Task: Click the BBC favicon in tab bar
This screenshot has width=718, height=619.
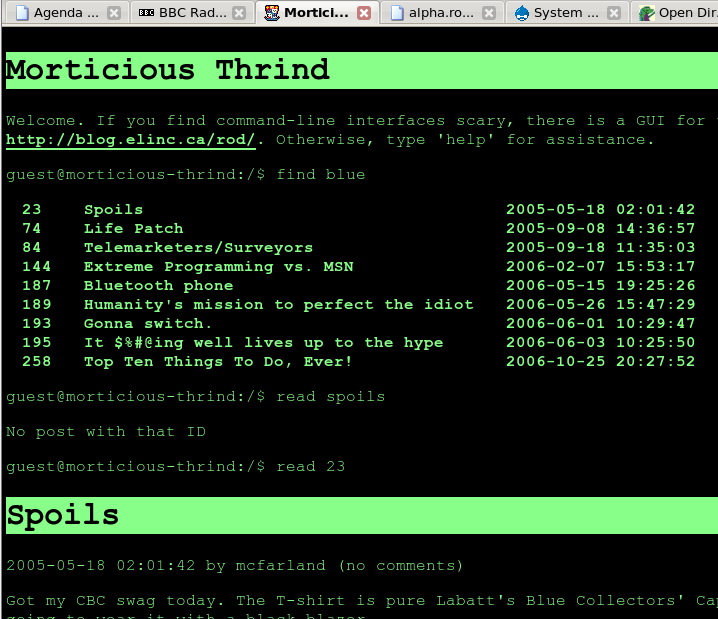Action: coord(146,13)
